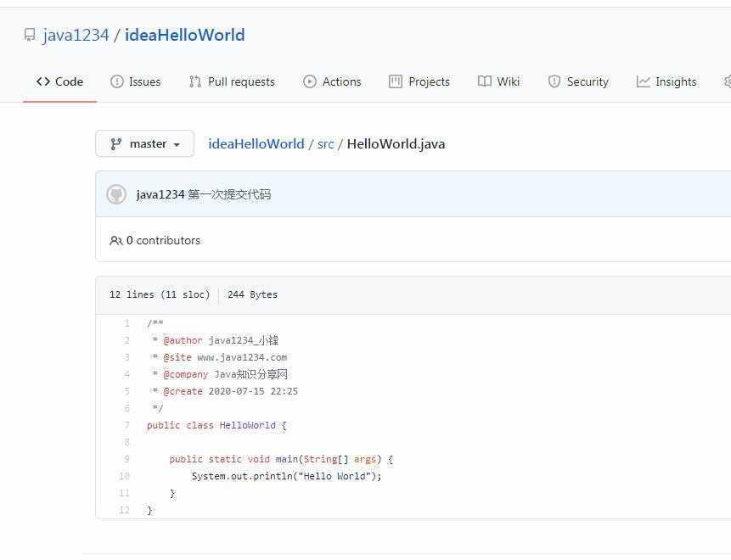Select line number 7 in code
The image size is (731, 560).
pos(127,425)
